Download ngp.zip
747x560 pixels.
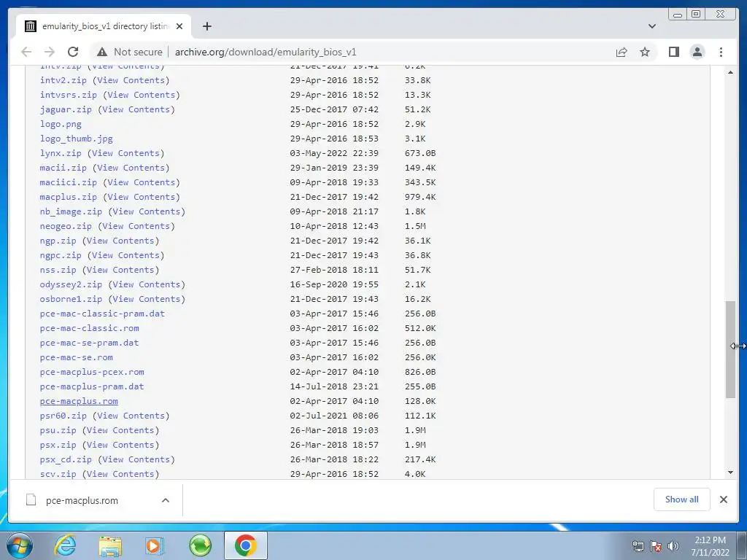coord(58,241)
